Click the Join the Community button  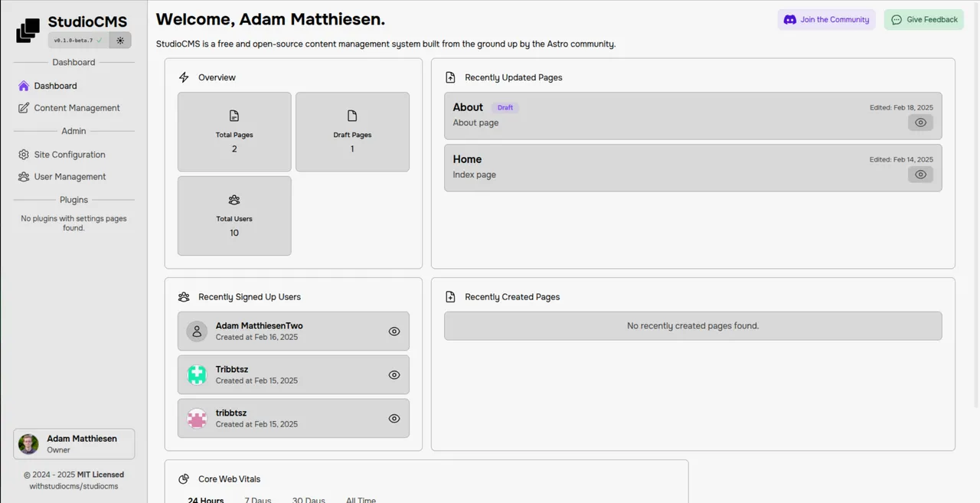[827, 20]
